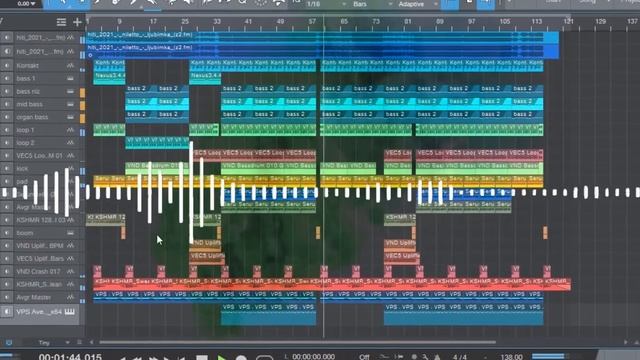Viewport: 640px width, 360px height.
Task: Click the KSHMR 128 track waveform icon
Action: coord(71,220)
